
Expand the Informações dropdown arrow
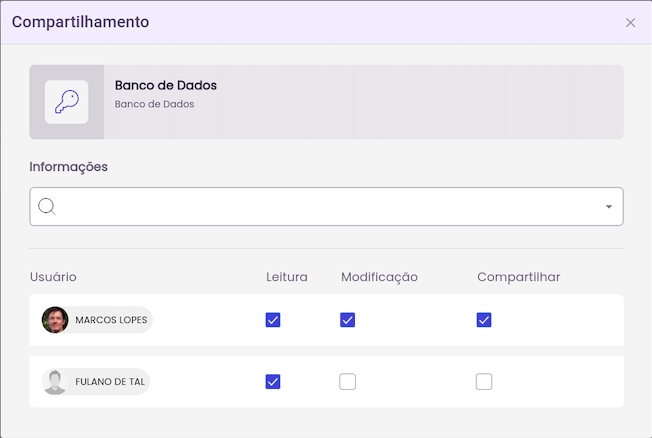pos(608,207)
